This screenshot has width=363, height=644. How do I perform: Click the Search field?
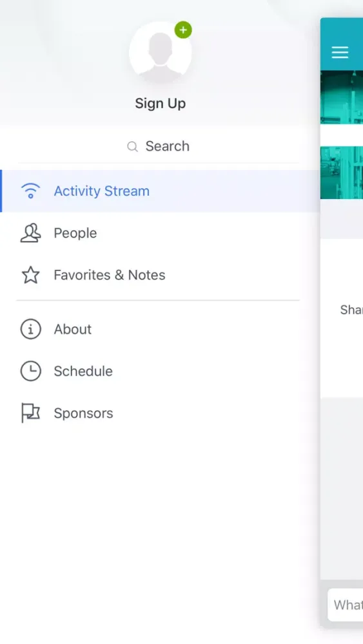coord(158,146)
